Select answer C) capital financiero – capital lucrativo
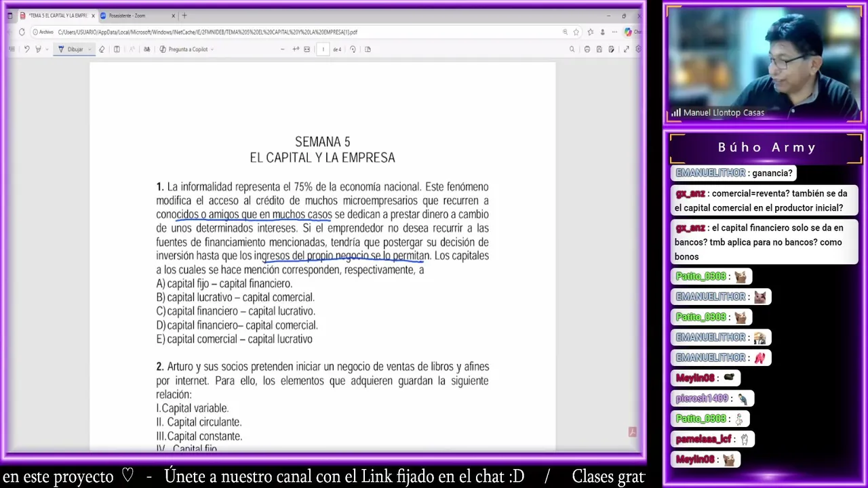Image resolution: width=868 pixels, height=488 pixels. 236,311
